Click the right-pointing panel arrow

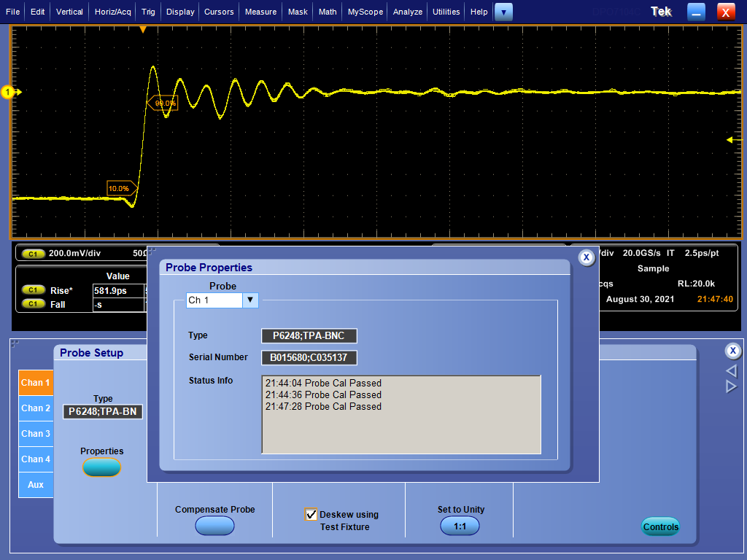tap(731, 386)
